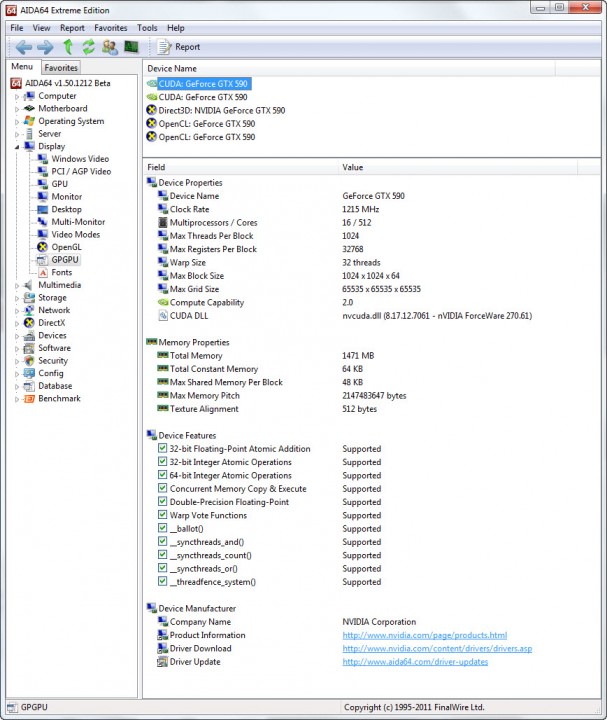Toggle 32-bit Floating-Point Atomic Addition checkbox

coord(163,448)
